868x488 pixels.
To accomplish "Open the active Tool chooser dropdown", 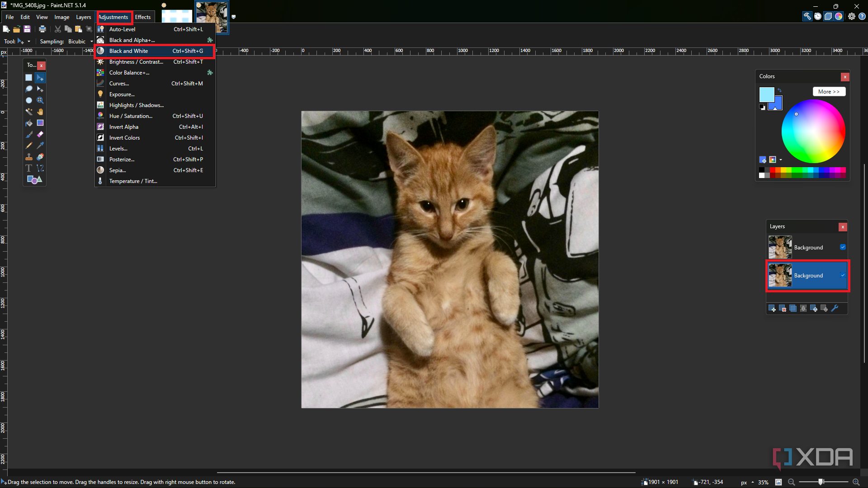I will [24, 41].
